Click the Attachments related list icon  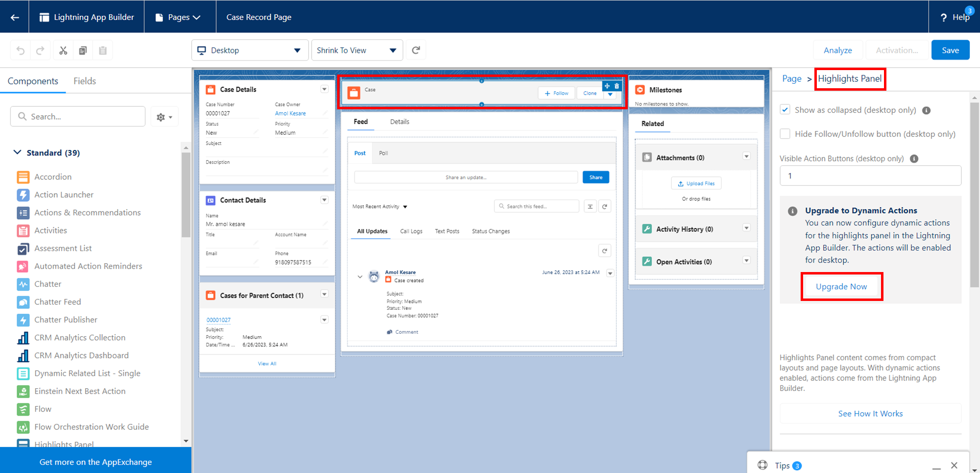(647, 157)
